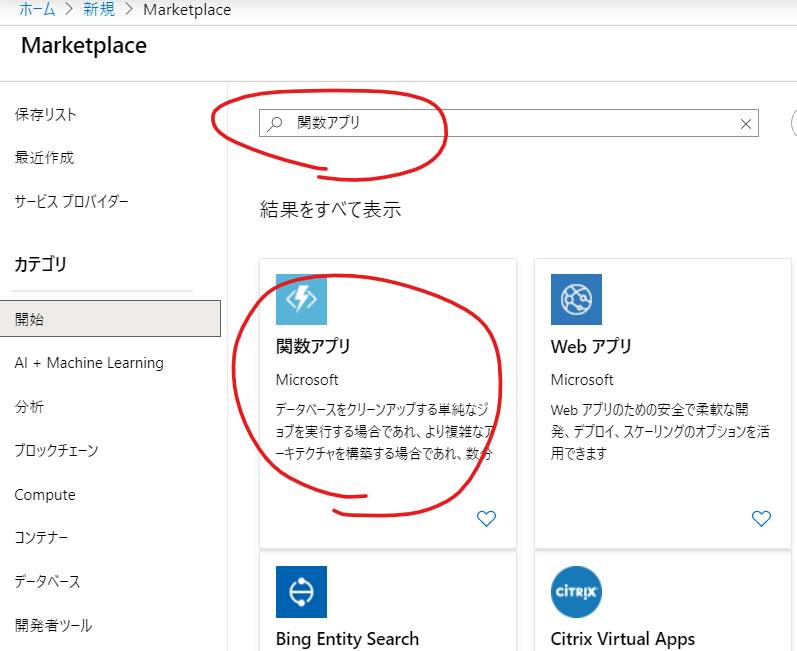Open 最近作成 in sidebar
This screenshot has height=651, width=797.
pos(44,158)
